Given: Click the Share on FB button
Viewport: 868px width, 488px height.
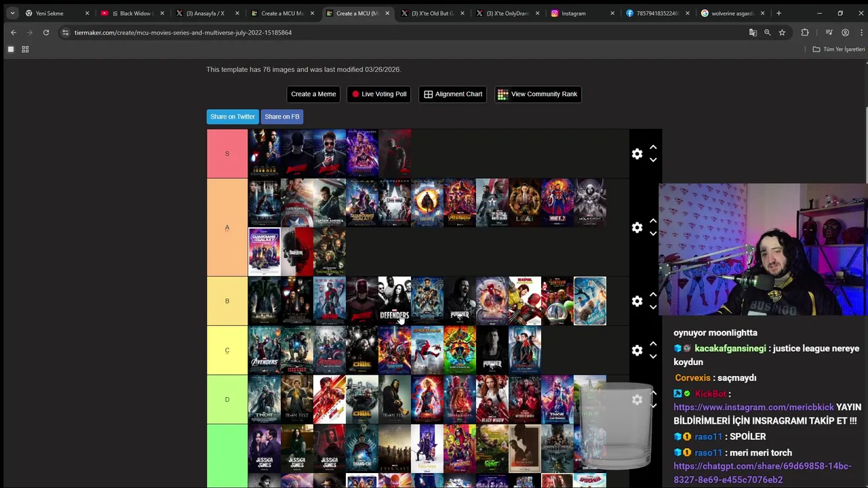Looking at the screenshot, I should tap(282, 117).
